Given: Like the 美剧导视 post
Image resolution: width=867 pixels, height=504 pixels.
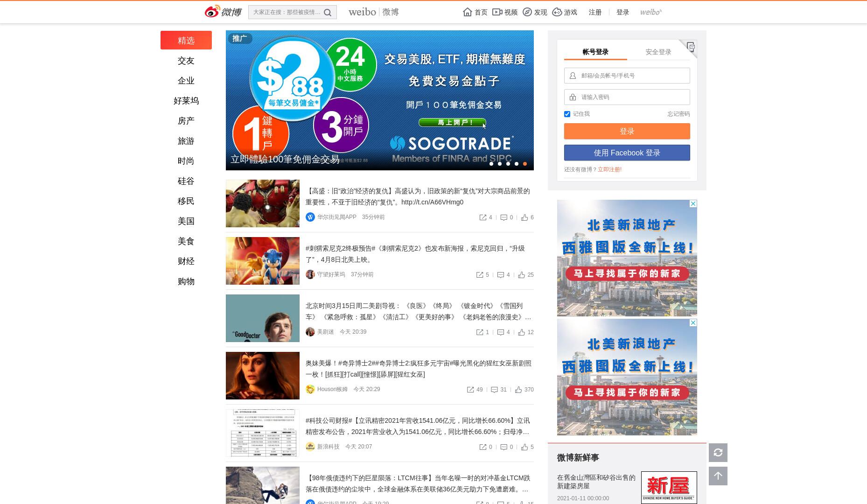Looking at the screenshot, I should pos(522,332).
